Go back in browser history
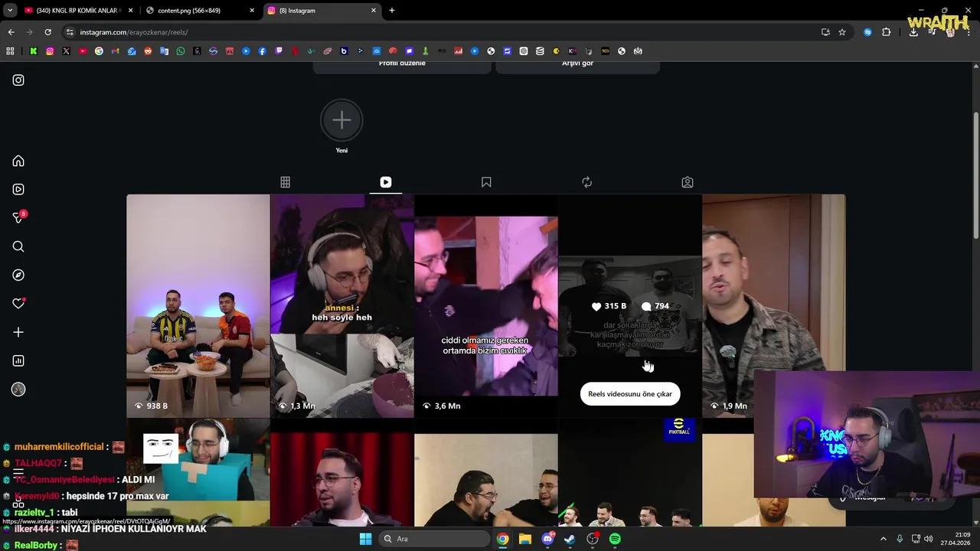The width and height of the screenshot is (980, 551). point(11,32)
